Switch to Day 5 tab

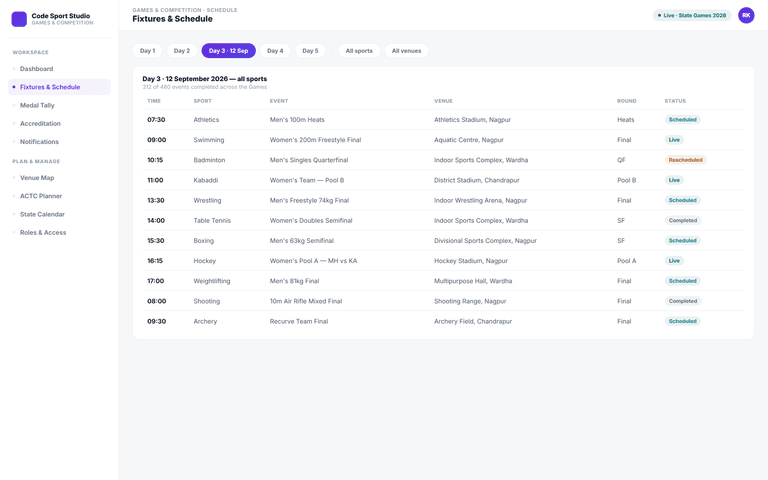310,50
